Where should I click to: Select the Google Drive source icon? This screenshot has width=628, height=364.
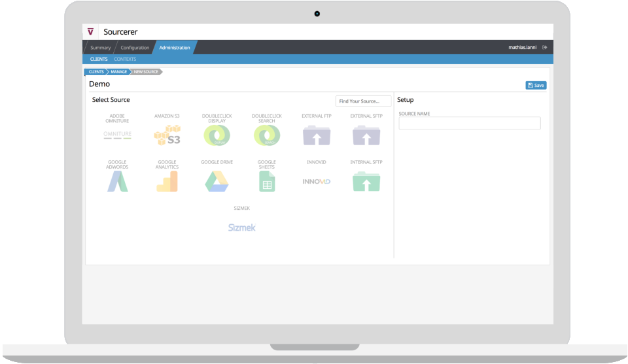pyautogui.click(x=217, y=182)
